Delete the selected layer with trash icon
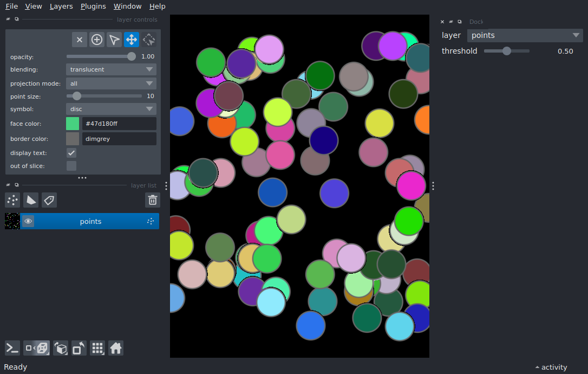This screenshot has width=588, height=374. [153, 200]
